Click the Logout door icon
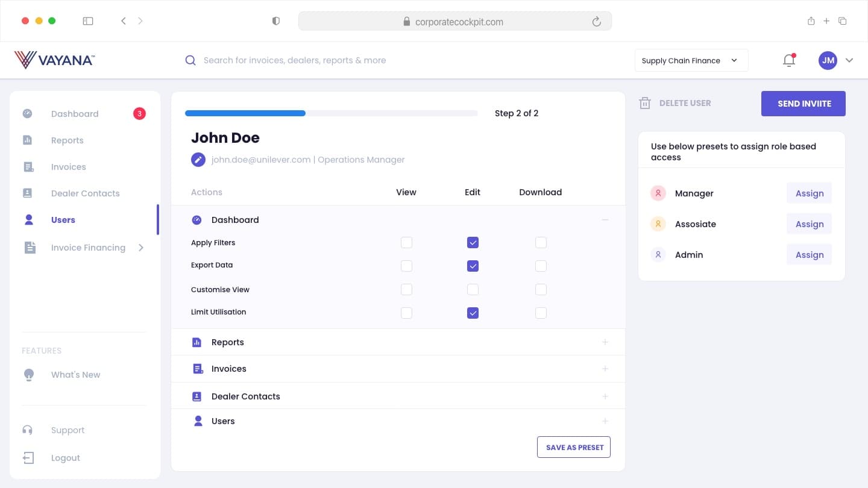Image resolution: width=868 pixels, height=488 pixels. [28, 458]
